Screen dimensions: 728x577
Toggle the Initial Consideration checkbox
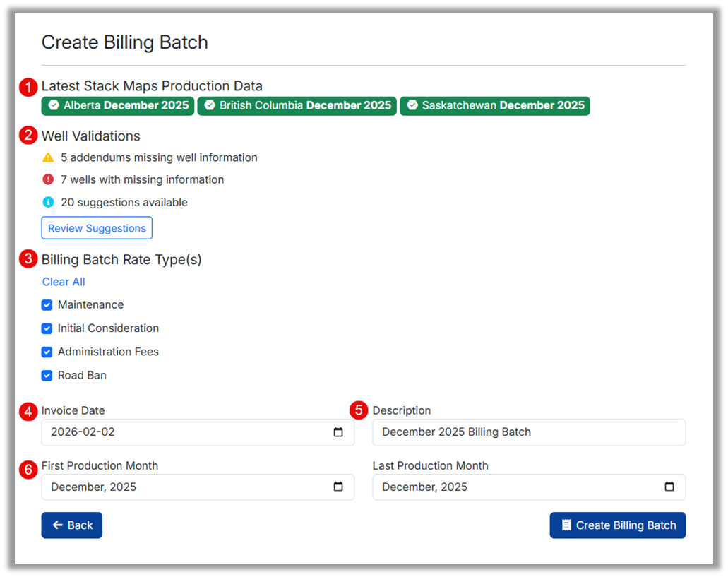[x=47, y=328]
